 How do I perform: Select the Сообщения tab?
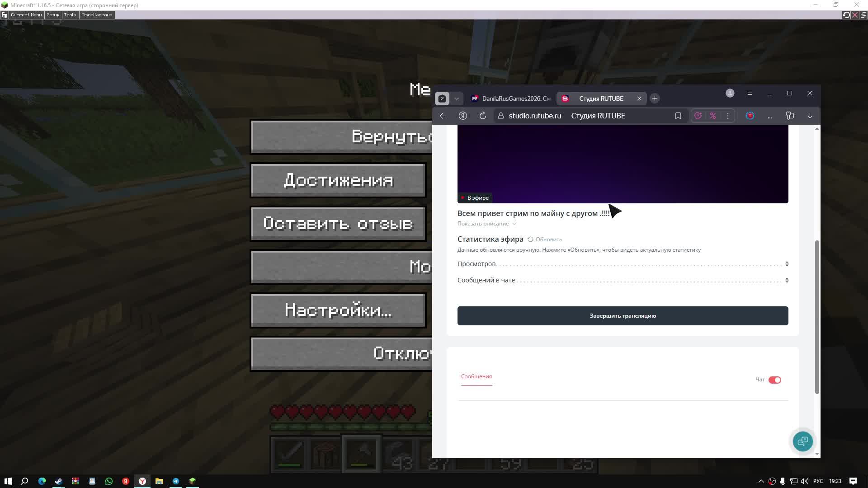(x=476, y=376)
